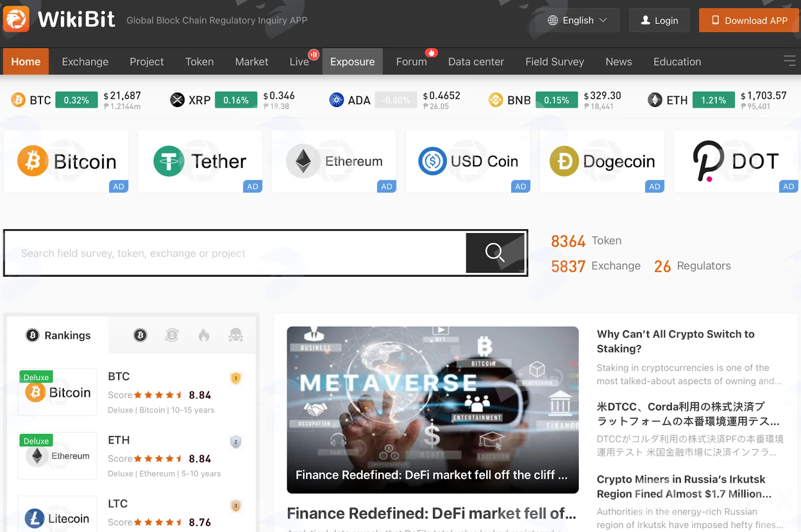
Task: Open the Data center menu item
Action: (476, 62)
